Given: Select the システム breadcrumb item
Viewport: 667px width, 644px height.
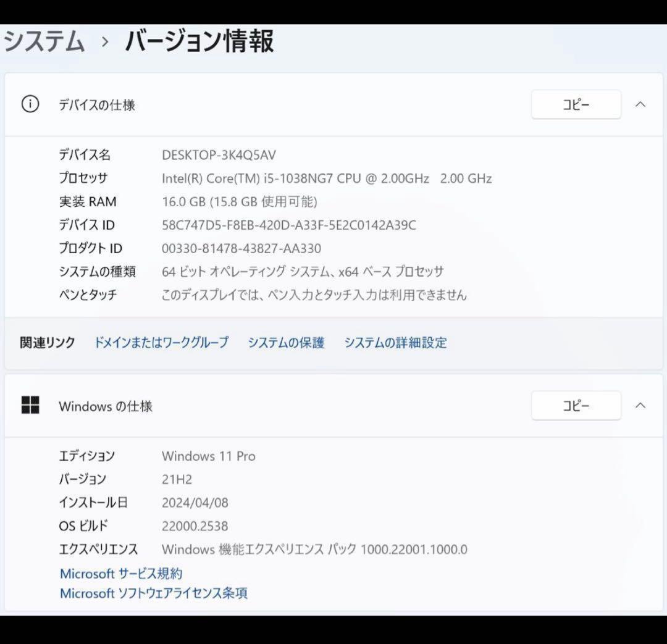Looking at the screenshot, I should pyautogui.click(x=43, y=42).
